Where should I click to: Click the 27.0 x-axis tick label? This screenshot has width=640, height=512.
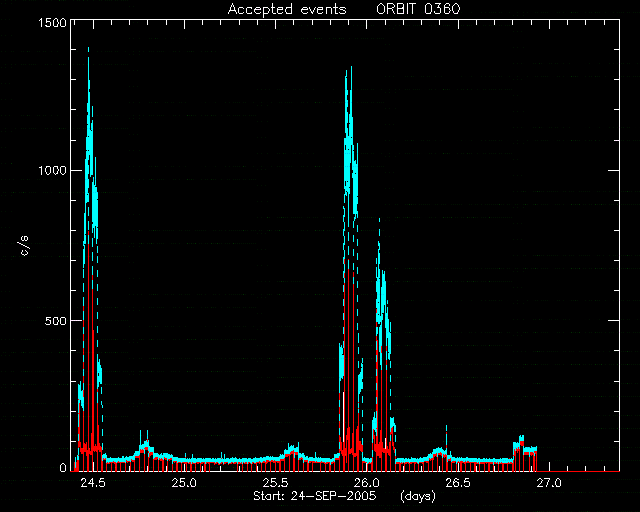click(x=549, y=483)
